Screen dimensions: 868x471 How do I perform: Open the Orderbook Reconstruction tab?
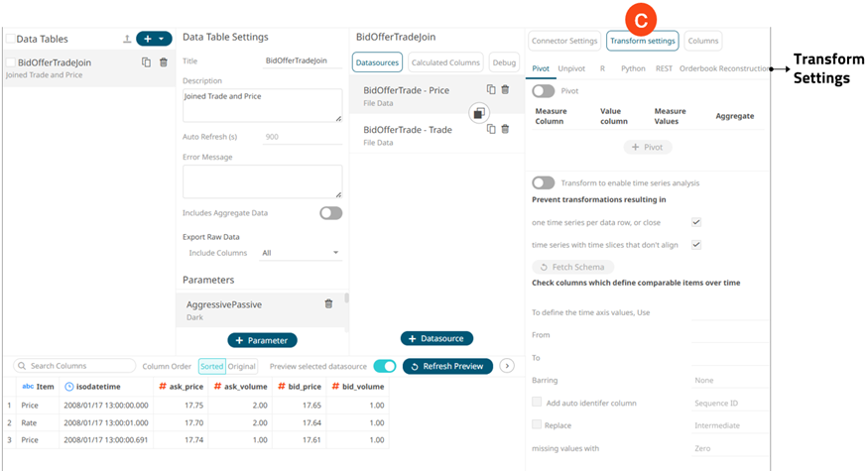[724, 68]
